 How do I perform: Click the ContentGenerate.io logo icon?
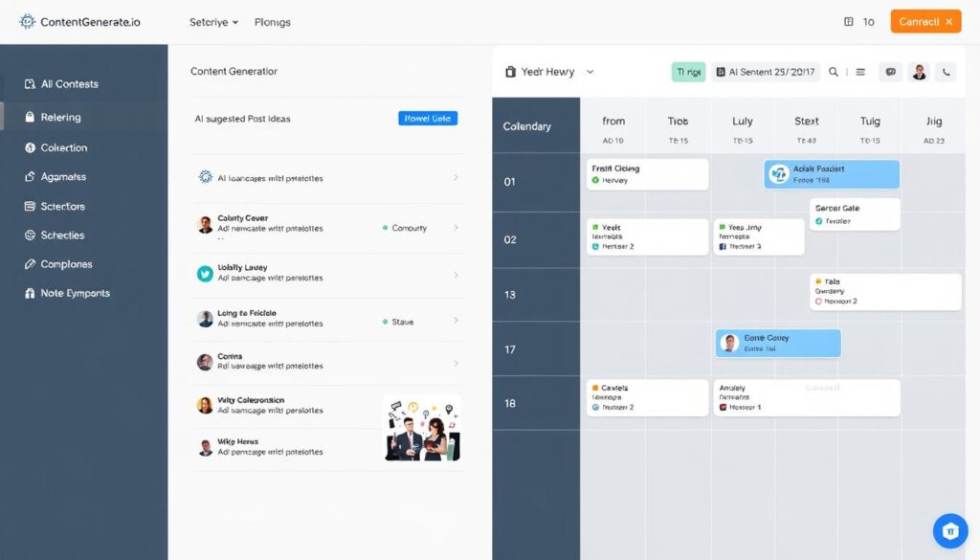(27, 21)
